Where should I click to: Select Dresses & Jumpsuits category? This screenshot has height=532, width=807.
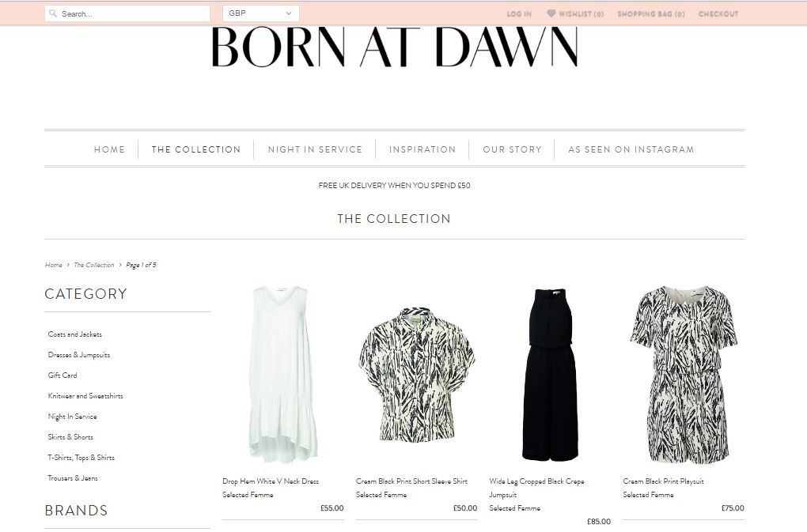[x=79, y=355]
